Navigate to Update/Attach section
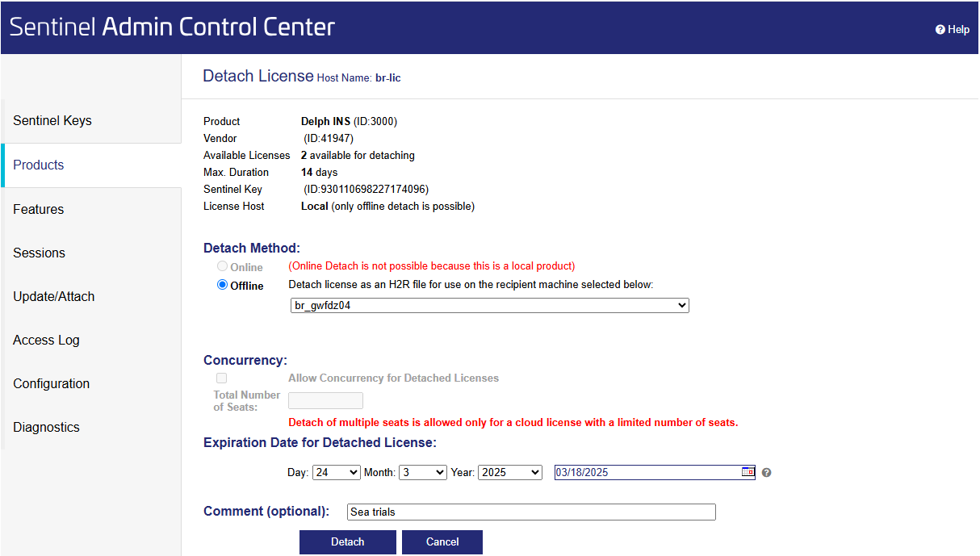Image resolution: width=980 pixels, height=556 pixels. pos(54,296)
